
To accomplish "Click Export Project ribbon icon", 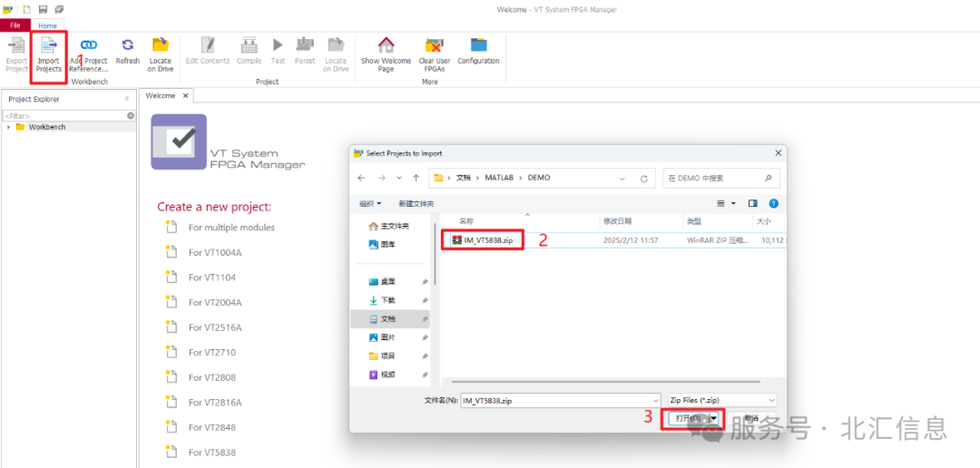I will 17,45.
